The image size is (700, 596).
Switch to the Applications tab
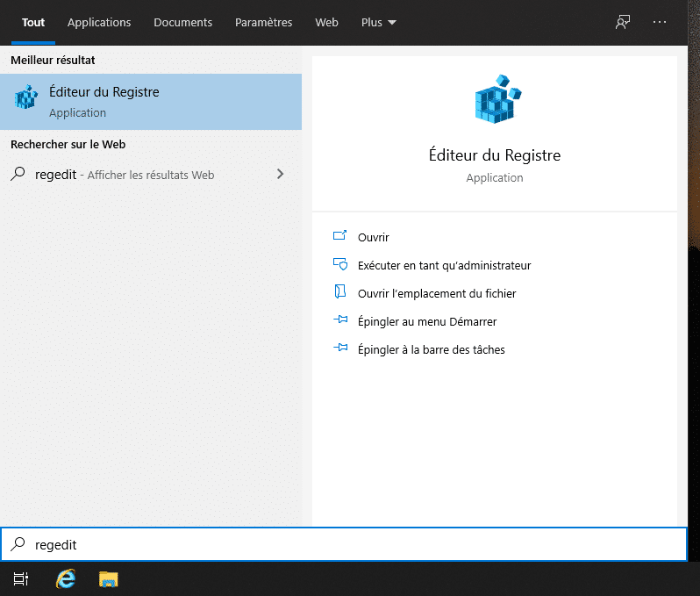coord(99,22)
